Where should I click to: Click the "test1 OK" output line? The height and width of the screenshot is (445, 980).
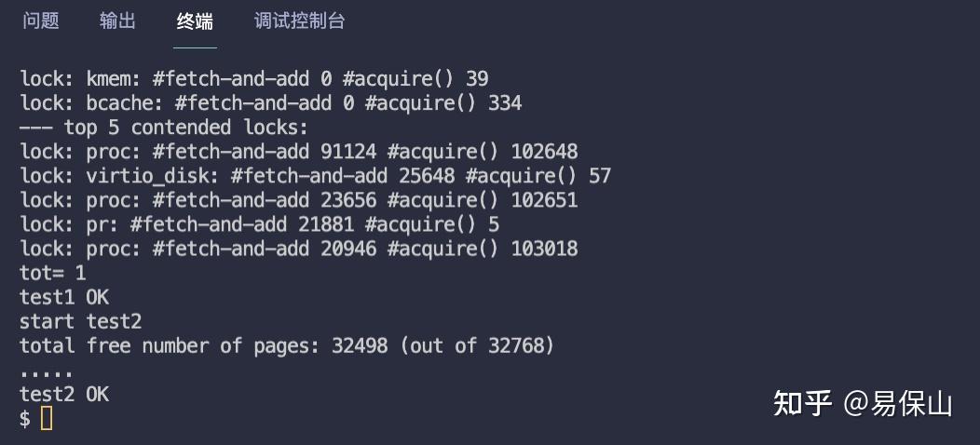[x=64, y=298]
